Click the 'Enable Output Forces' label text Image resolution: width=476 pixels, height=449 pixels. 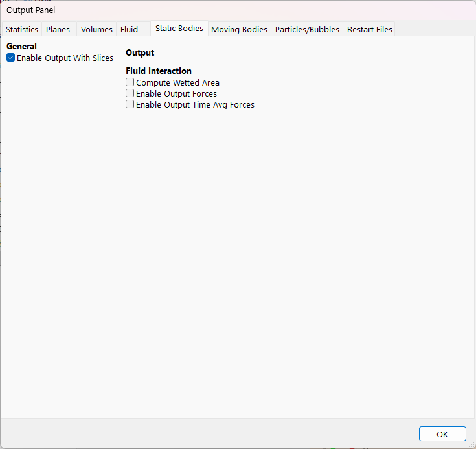176,94
